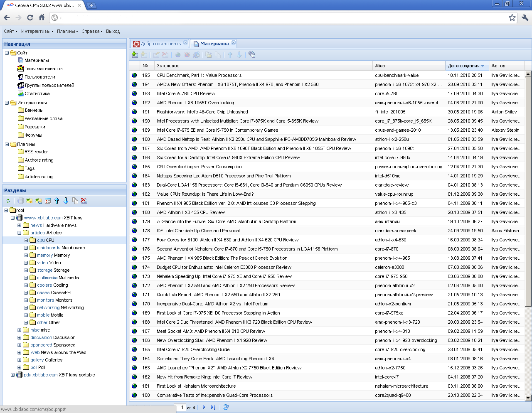Open Пользователи in the navigation tree

click(x=39, y=77)
